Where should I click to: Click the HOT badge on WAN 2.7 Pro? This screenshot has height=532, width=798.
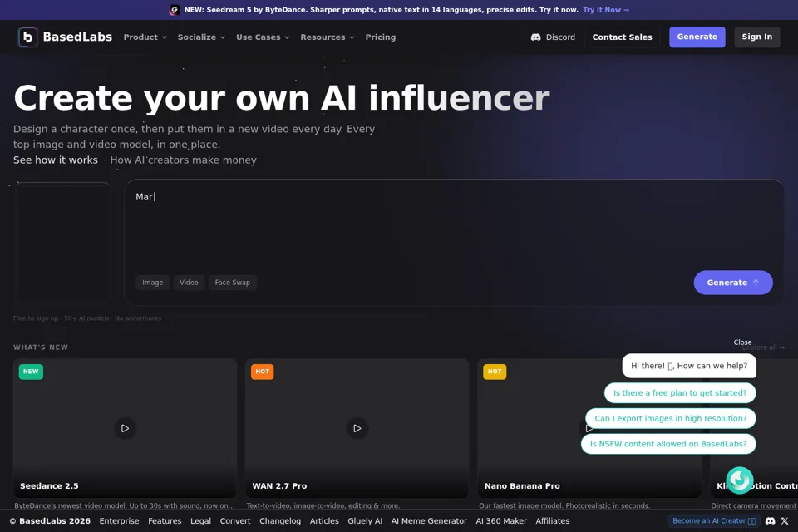pyautogui.click(x=262, y=372)
